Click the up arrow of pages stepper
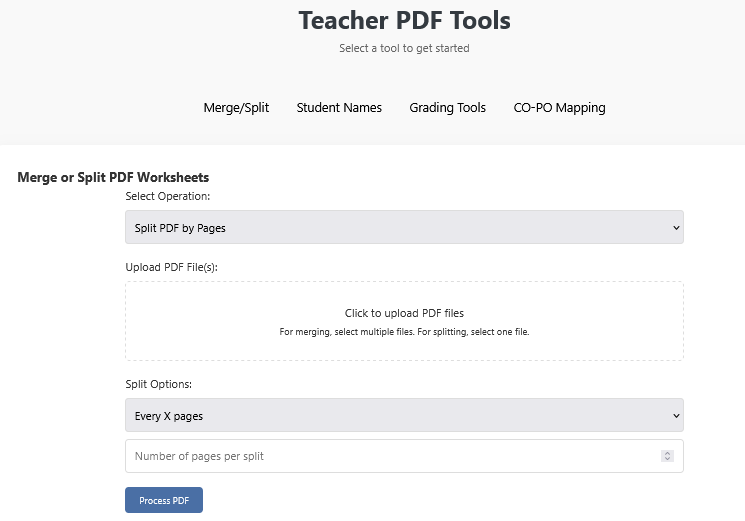Image resolution: width=745 pixels, height=521 pixels. coord(667,453)
